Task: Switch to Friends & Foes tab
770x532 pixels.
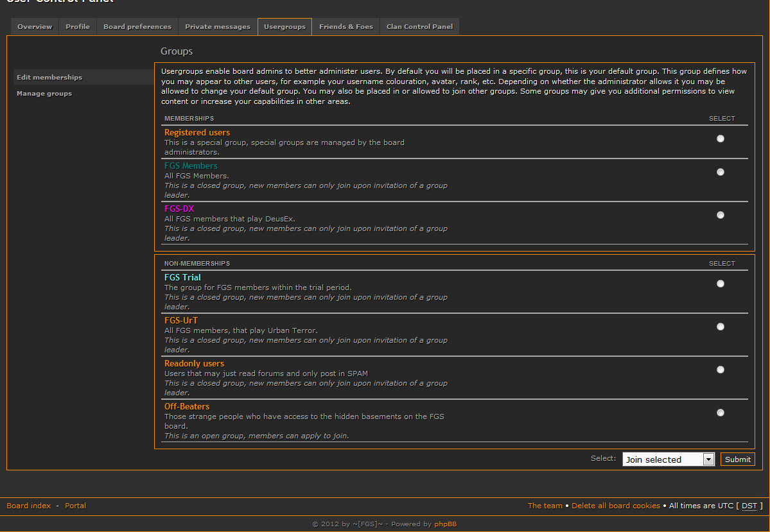Action: (x=346, y=27)
